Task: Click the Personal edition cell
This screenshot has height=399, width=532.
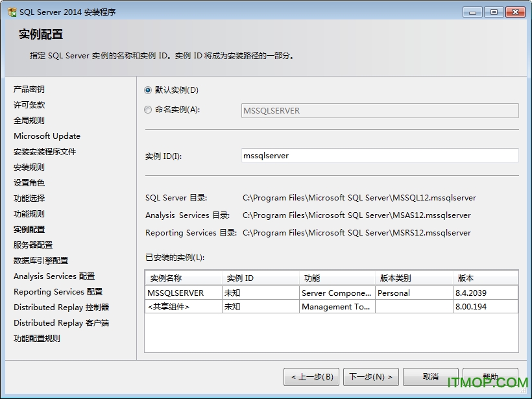Action: (x=414, y=293)
